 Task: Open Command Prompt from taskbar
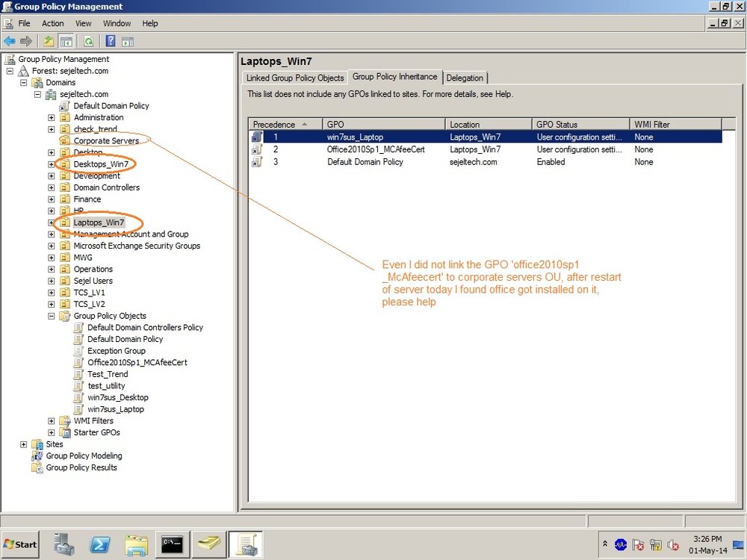pyautogui.click(x=172, y=544)
